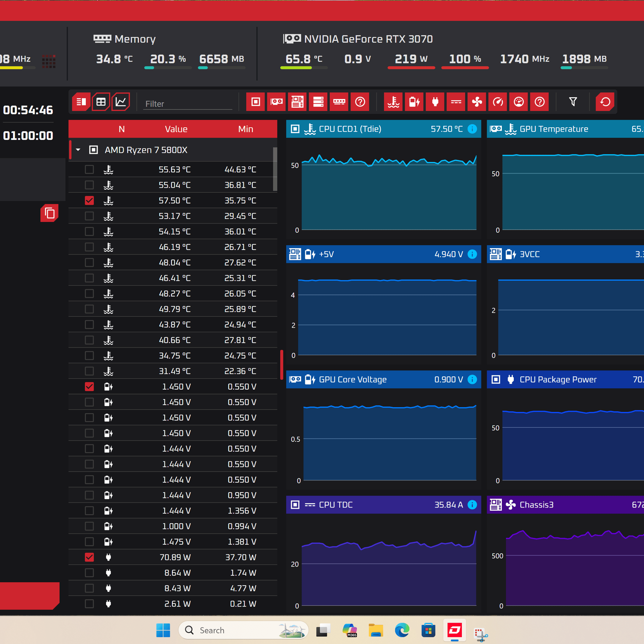
Task: Select the CPU CCD1 (Tdie) graph title
Action: coord(350,129)
